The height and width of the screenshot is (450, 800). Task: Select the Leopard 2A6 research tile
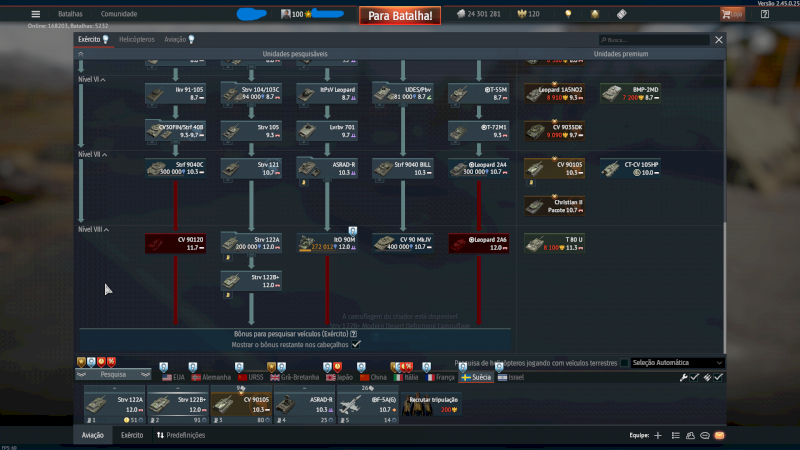[x=478, y=243]
